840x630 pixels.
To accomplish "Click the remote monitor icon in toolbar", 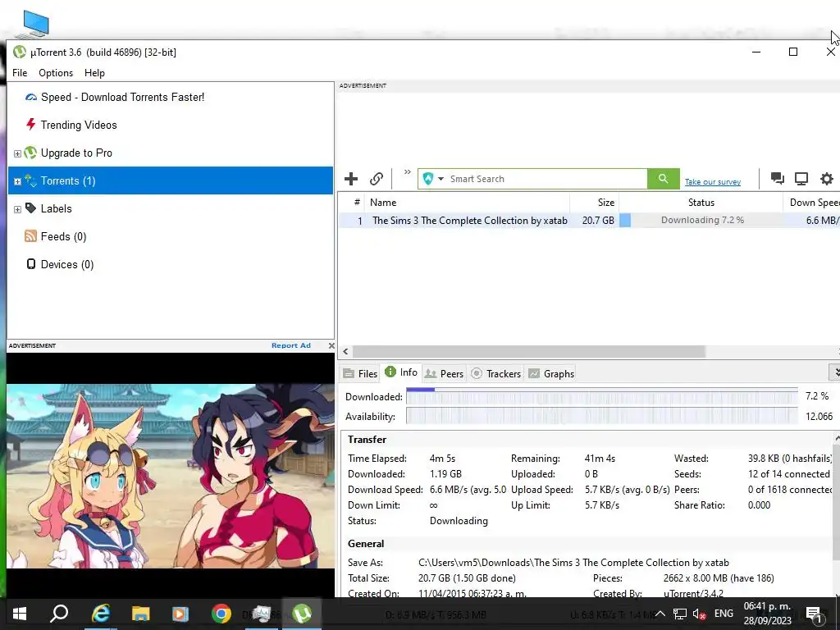I will [x=801, y=178].
